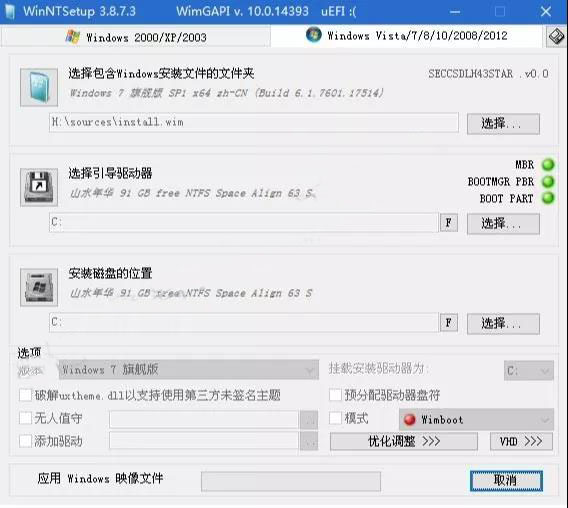The width and height of the screenshot is (568, 508).
Task: Choose the install.wim file with 选择 button
Action: click(503, 124)
